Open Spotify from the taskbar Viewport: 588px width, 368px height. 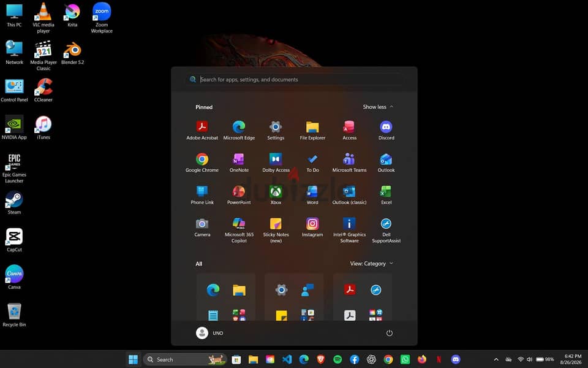337,359
